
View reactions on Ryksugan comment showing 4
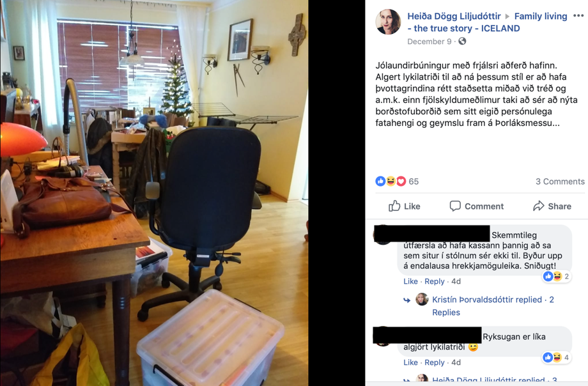[557, 357]
